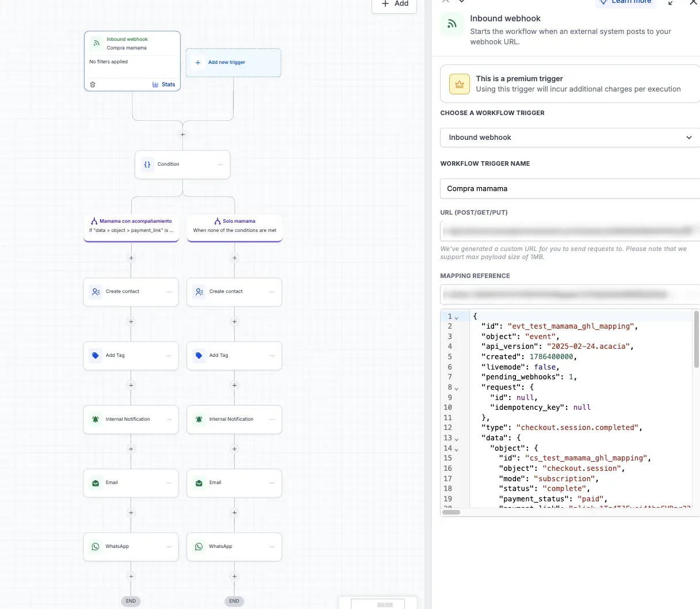The height and width of the screenshot is (609, 700).
Task: Add a step above the Condition node
Action: 182,135
